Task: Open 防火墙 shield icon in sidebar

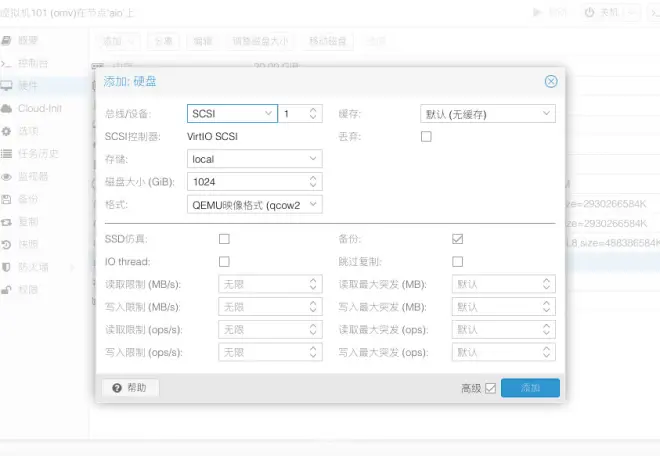Action: coord(6,267)
